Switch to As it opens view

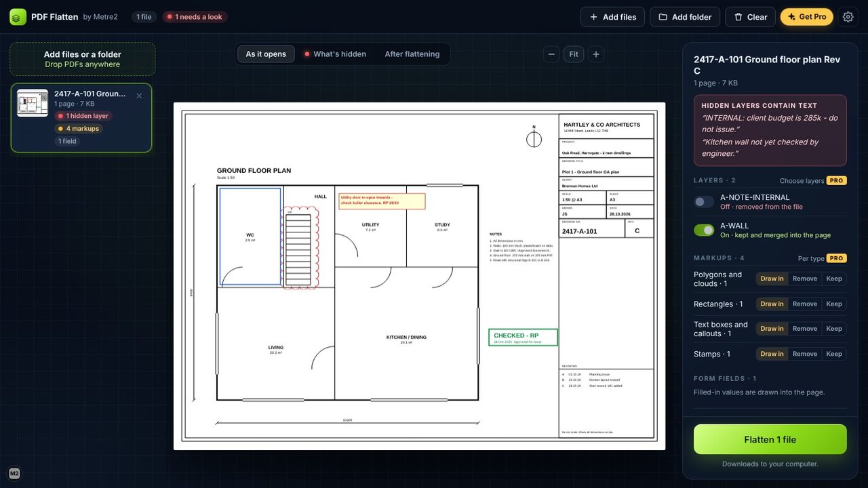pyautogui.click(x=266, y=54)
